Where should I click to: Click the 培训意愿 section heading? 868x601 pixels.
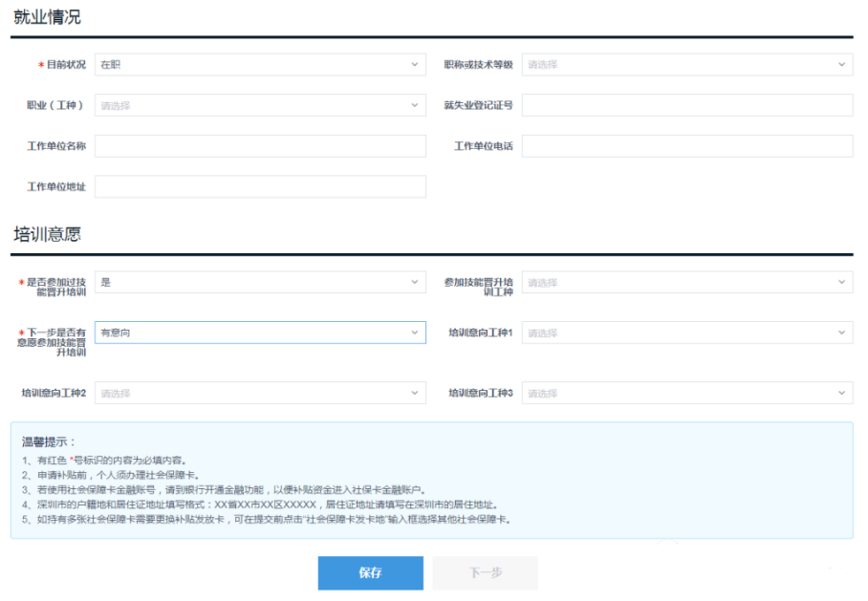click(x=44, y=234)
